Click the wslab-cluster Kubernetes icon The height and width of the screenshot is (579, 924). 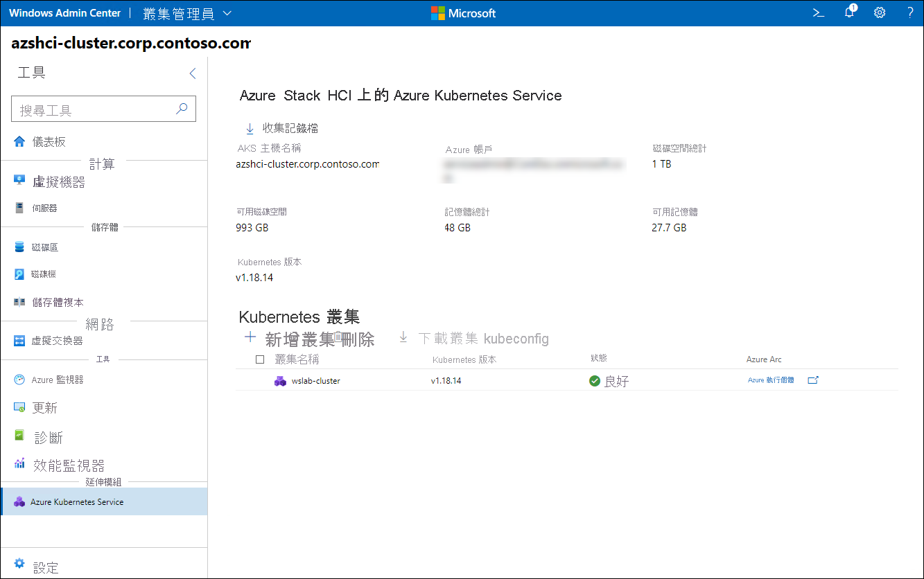pyautogui.click(x=280, y=381)
